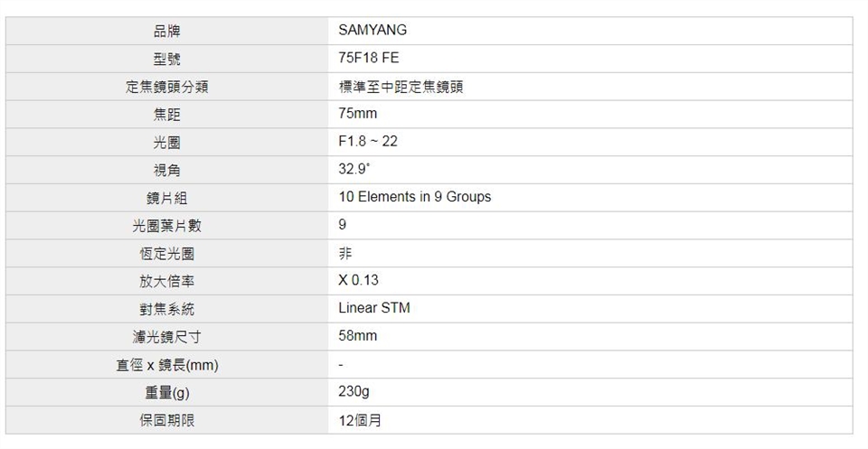This screenshot has height=449, width=868.
Task: Select the X 0.13 magnification value
Action: (x=358, y=280)
